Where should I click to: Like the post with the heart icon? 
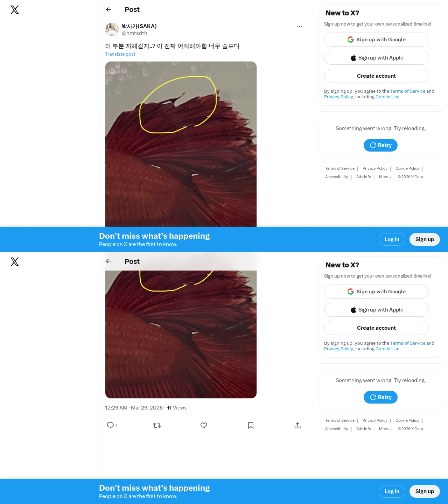click(204, 425)
